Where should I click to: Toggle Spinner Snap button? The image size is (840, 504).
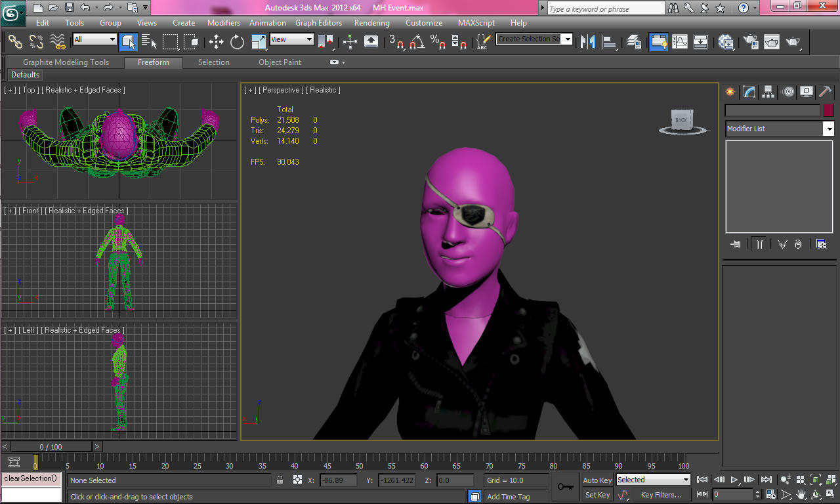[x=460, y=42]
